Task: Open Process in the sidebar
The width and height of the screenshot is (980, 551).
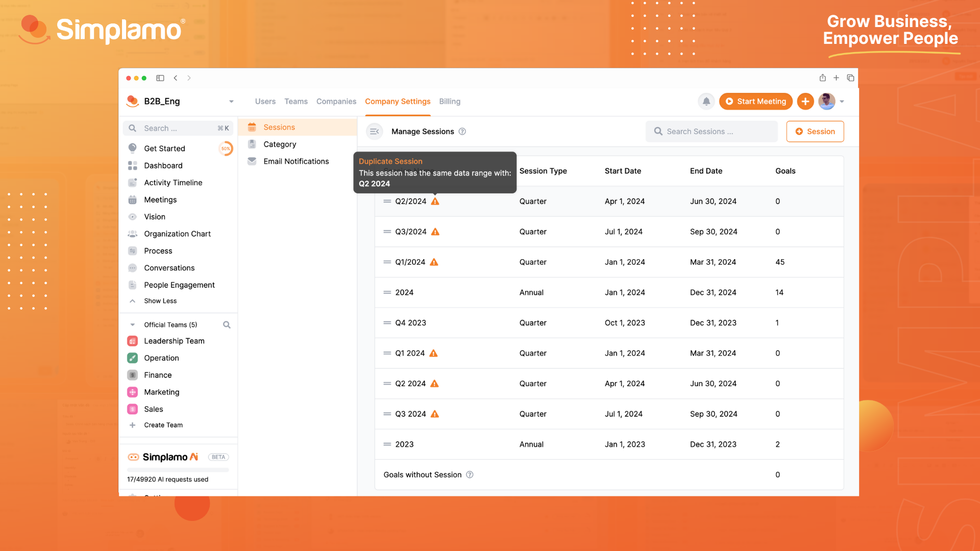Action: click(158, 251)
